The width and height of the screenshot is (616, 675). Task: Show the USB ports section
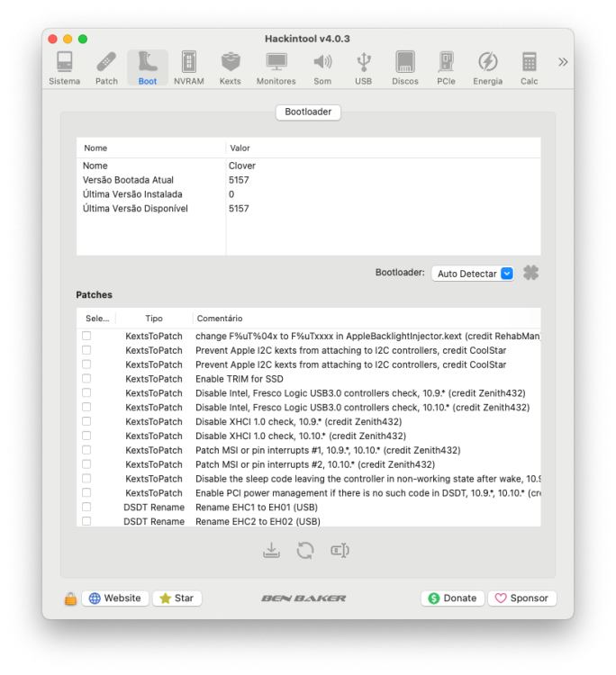pos(363,68)
